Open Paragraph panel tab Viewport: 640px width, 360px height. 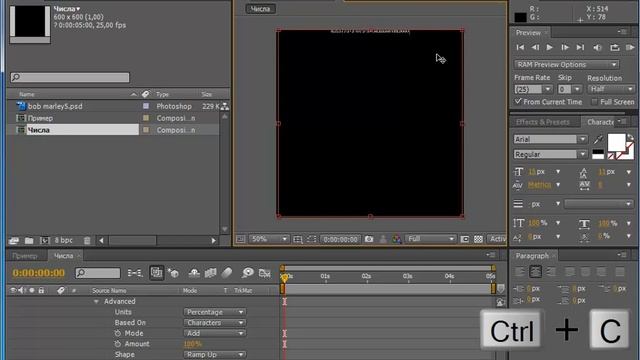pyautogui.click(x=532, y=256)
